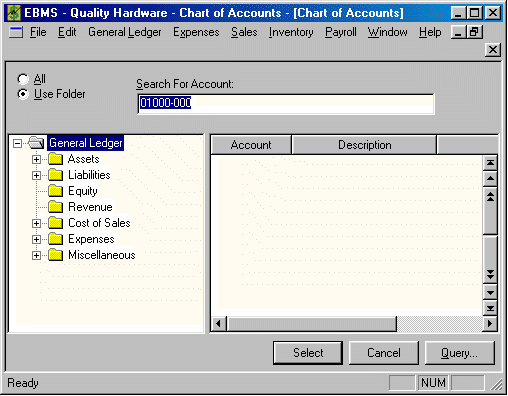
Task: Click the Revenue folder icon
Action: 55,207
